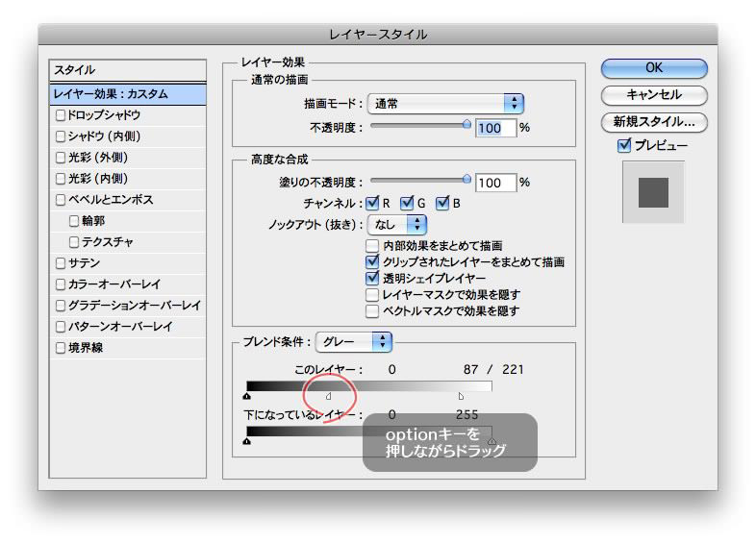Click the スタイル panel header
This screenshot has width=756, height=543.
128,70
